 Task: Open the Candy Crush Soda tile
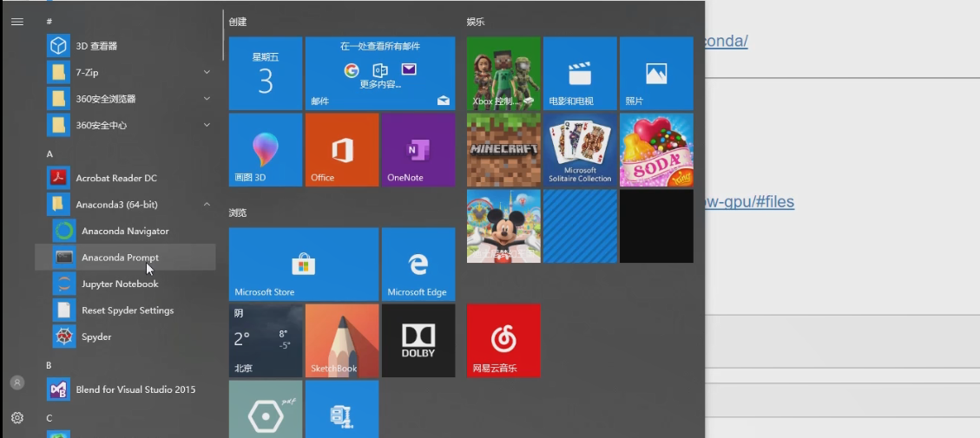click(x=656, y=150)
